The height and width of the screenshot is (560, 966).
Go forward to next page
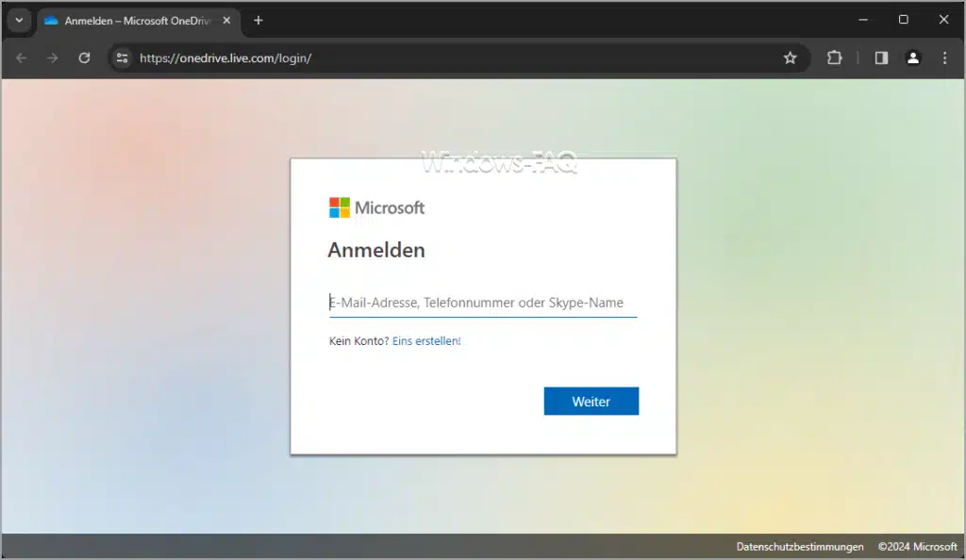tap(53, 58)
